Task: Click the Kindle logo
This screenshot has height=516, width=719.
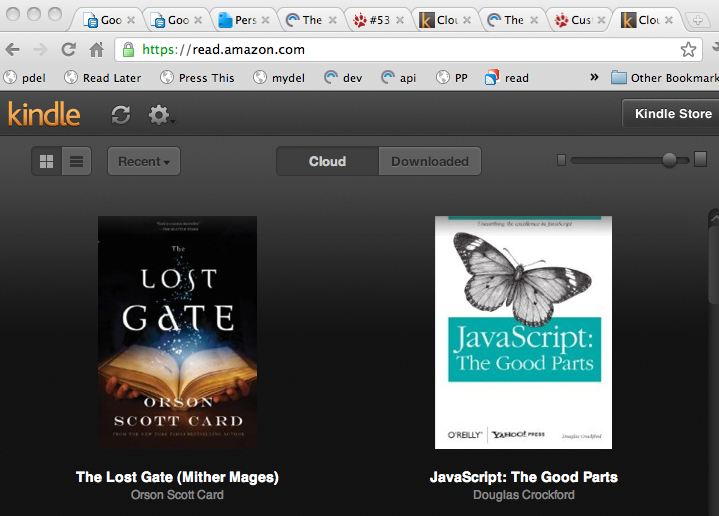Action: pyautogui.click(x=44, y=114)
